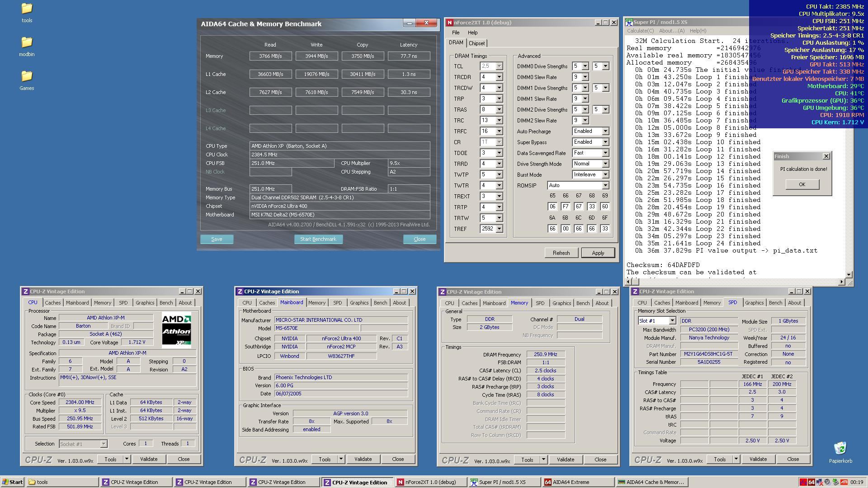Open the DIMM0 Slew Rate dropdown
Image resolution: width=868 pixels, height=488 pixels.
click(x=585, y=77)
